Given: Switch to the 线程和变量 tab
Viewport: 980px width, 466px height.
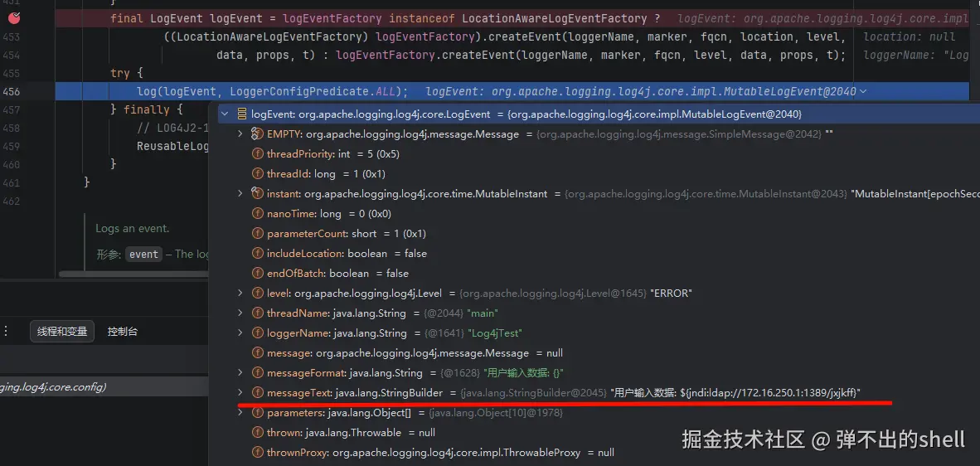Looking at the screenshot, I should pyautogui.click(x=62, y=332).
